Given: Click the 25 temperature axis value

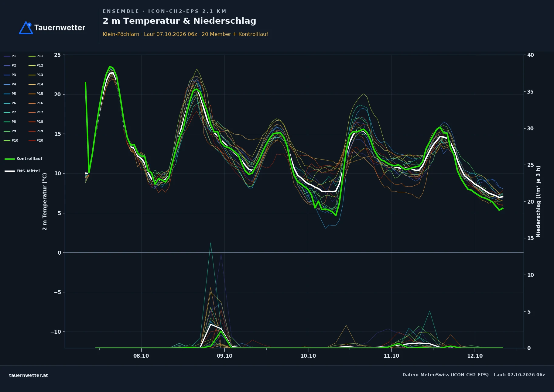Looking at the screenshot, I should pos(57,55).
